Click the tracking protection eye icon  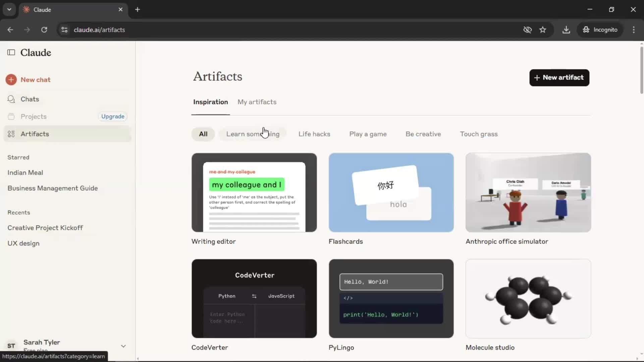pyautogui.click(x=527, y=30)
